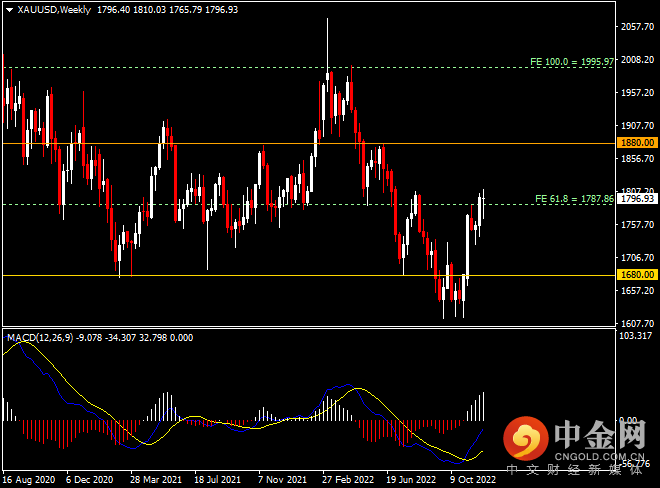Click the 19 Jun 2022 date marker

[411, 479]
